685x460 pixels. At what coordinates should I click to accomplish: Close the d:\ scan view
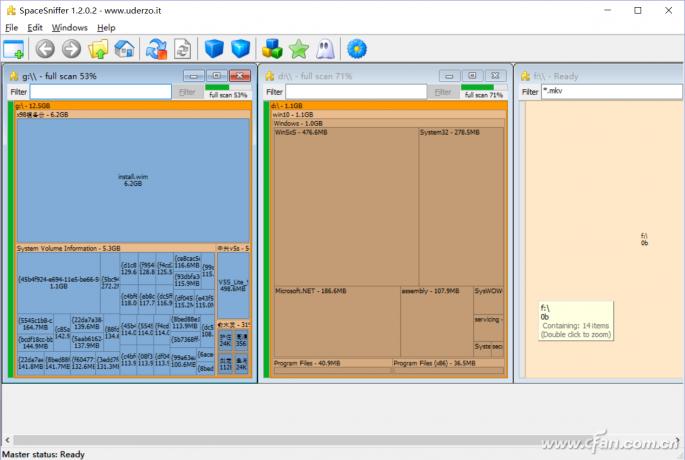[x=495, y=76]
